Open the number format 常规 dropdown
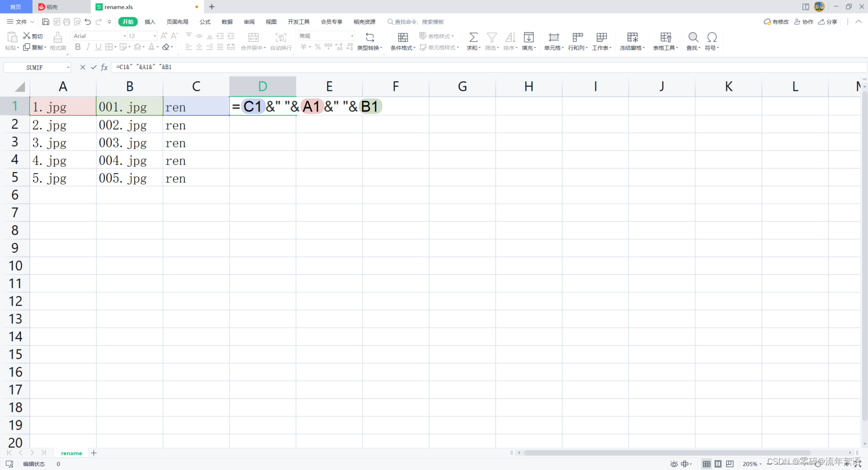This screenshot has height=470, width=868. pos(352,36)
